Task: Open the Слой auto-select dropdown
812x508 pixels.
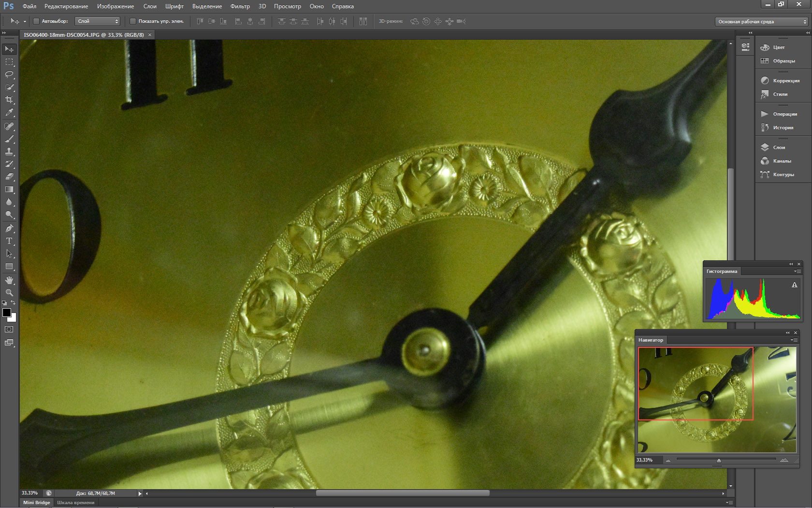Action: point(97,21)
